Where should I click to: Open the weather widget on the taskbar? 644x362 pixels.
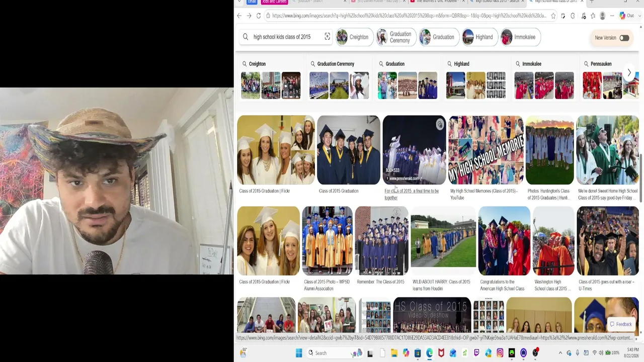pyautogui.click(x=244, y=352)
